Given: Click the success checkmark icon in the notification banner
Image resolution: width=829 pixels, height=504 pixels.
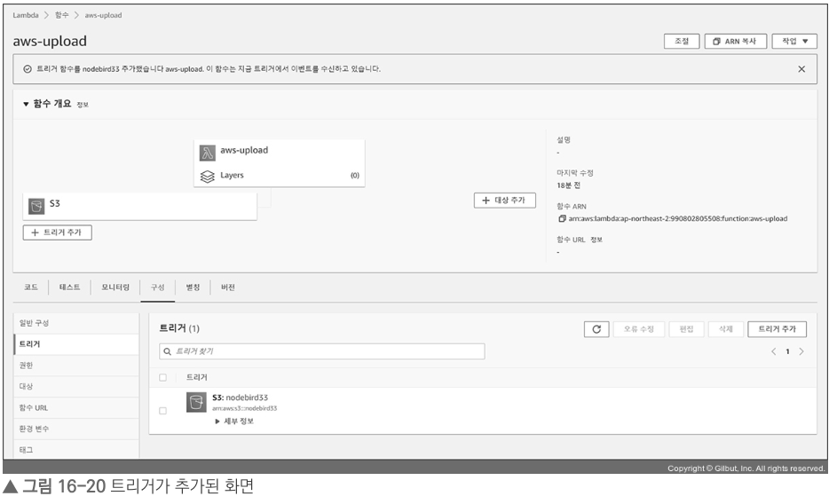Looking at the screenshot, I should point(28,69).
